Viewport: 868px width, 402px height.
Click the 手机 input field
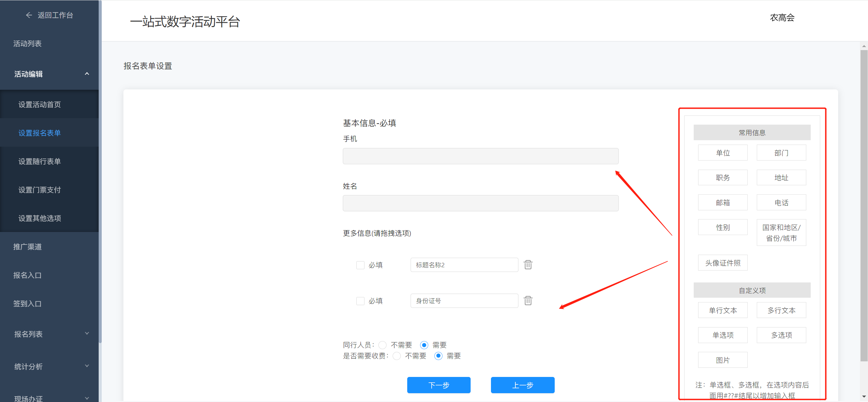pos(480,156)
